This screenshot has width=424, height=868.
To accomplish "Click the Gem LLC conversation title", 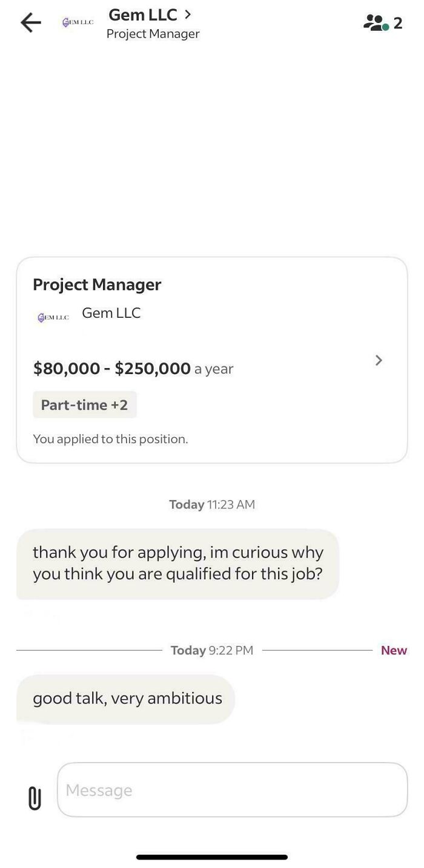I will (x=142, y=15).
